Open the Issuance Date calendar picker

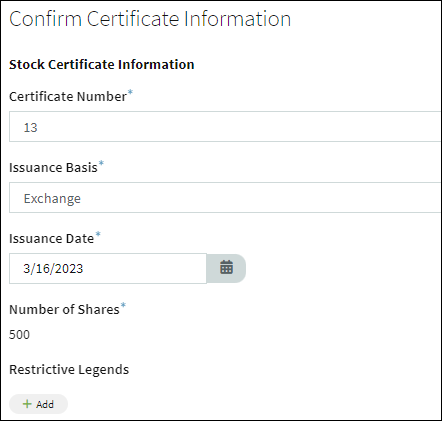[x=226, y=268]
